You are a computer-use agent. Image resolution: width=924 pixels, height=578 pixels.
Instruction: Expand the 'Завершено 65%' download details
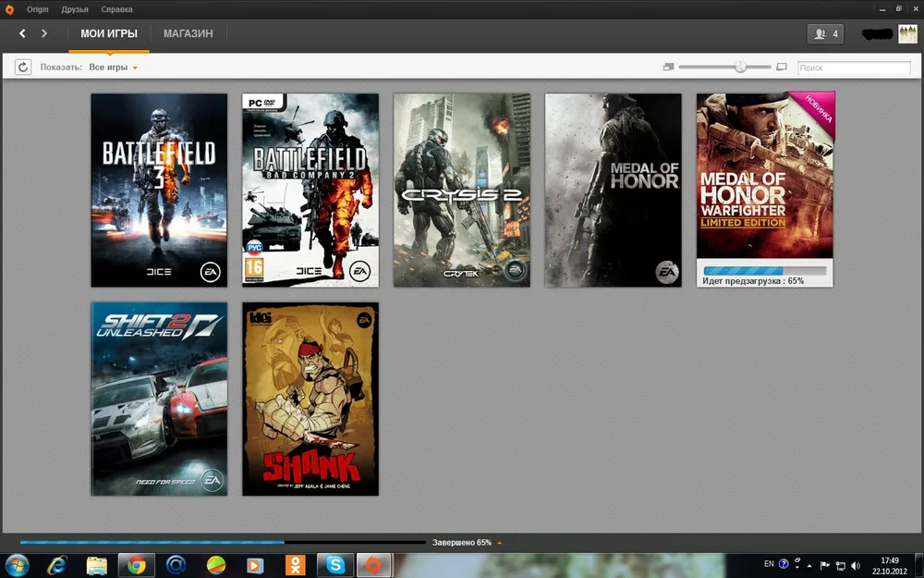[x=500, y=543]
